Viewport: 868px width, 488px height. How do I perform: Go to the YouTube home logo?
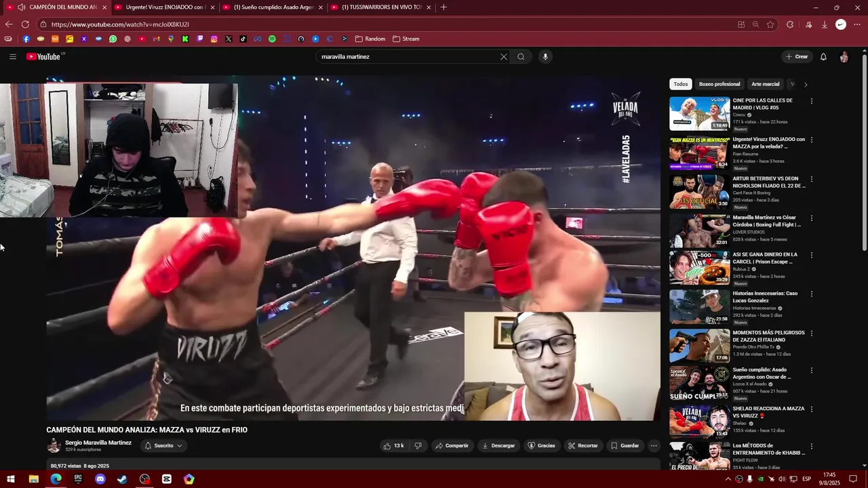(x=43, y=57)
